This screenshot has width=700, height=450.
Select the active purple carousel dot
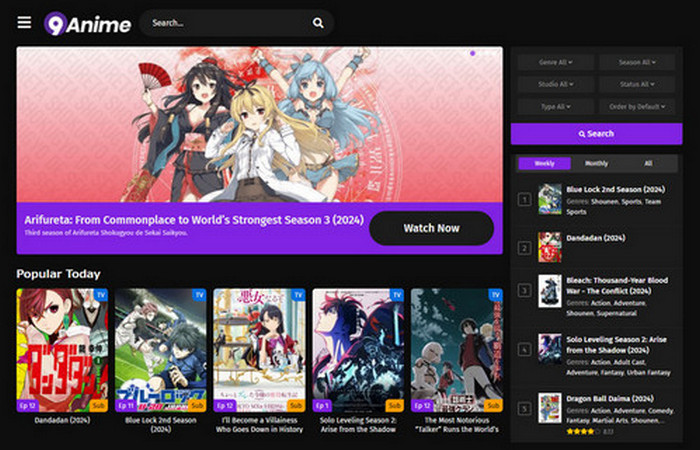pos(472,53)
